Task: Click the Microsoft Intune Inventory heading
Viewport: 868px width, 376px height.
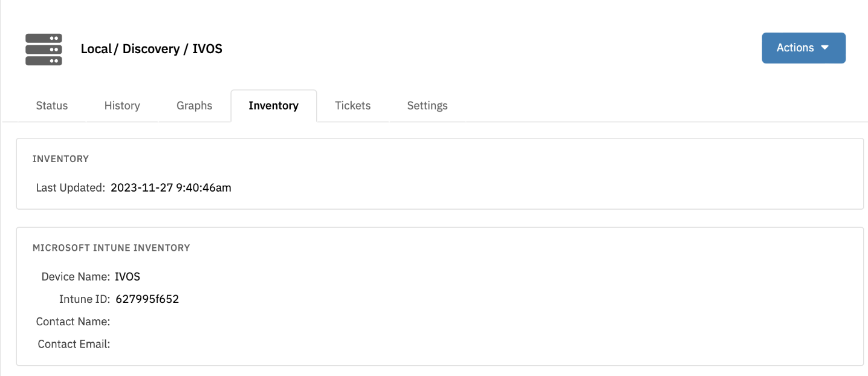Action: 111,248
